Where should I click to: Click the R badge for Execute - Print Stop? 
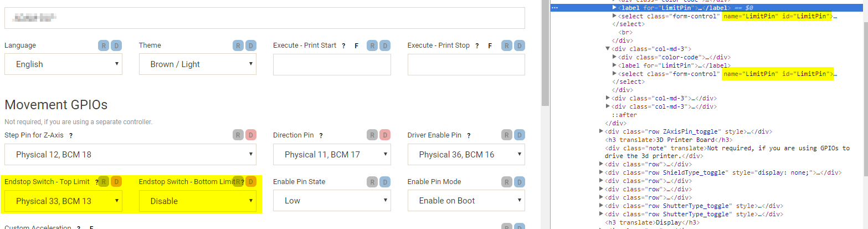507,45
